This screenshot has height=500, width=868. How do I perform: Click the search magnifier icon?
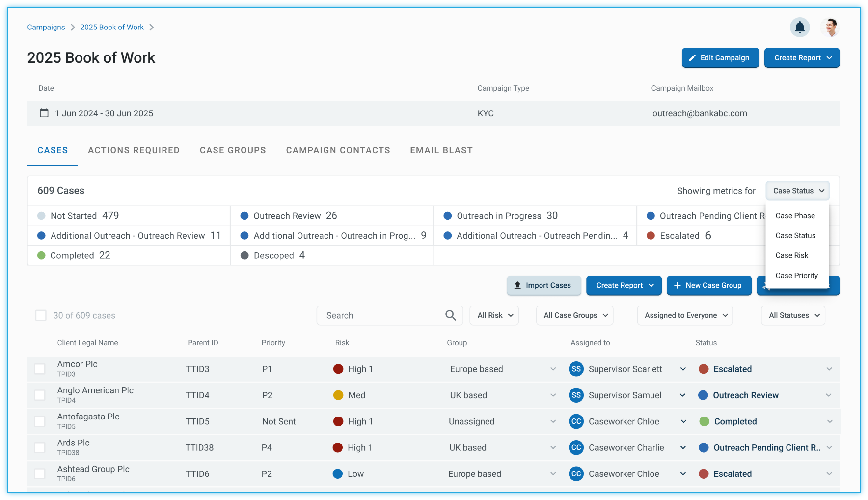click(x=450, y=315)
